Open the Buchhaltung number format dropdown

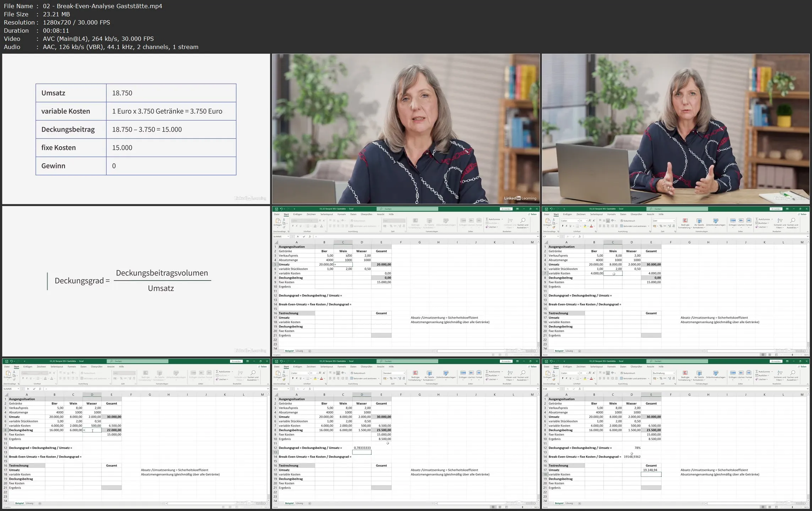674,373
